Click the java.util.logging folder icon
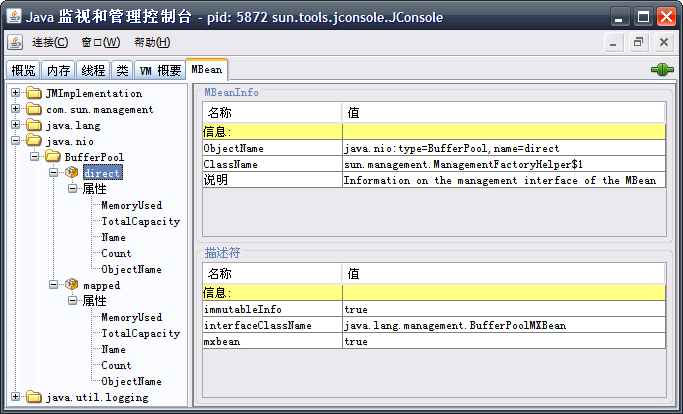The height and width of the screenshot is (414, 683). coord(34,397)
